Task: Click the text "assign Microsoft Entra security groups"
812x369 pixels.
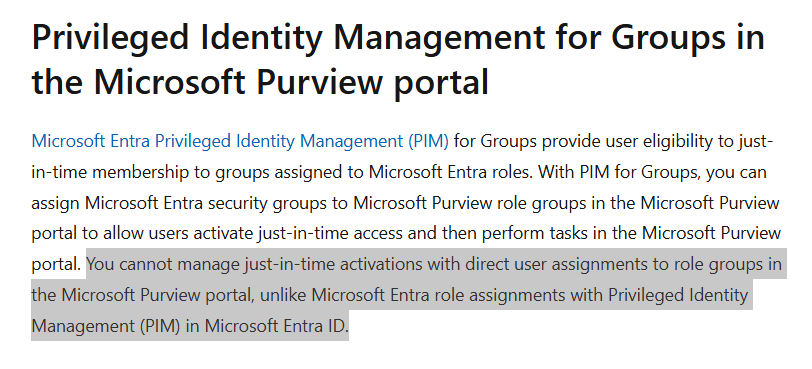Action: (179, 203)
